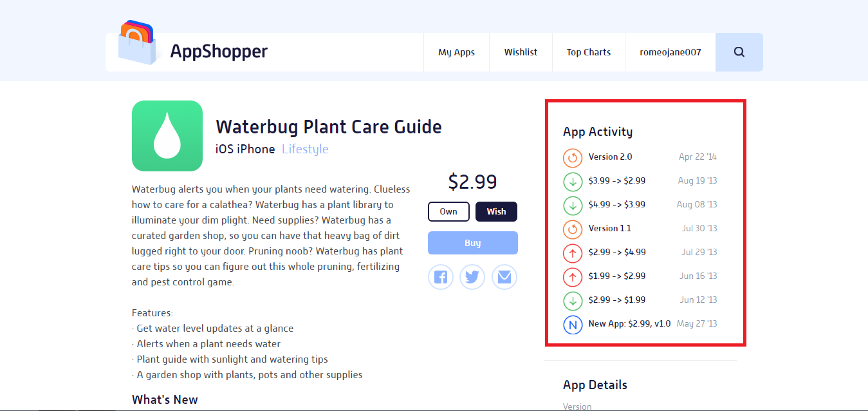Click the red price increase arrow for $2.99 -> $4.99
Screen dimensions: 868x411
572,253
